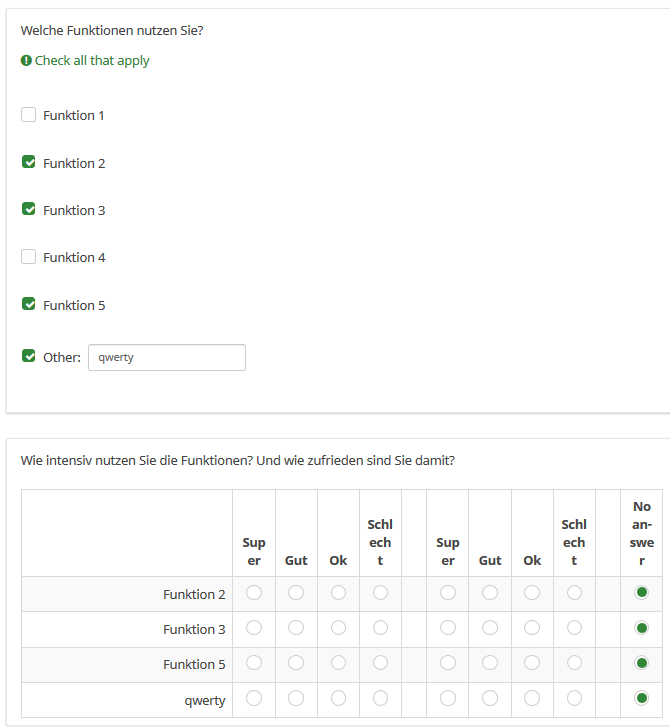The height and width of the screenshot is (727, 670).
Task: Choose first-scale Gut for Funktion 3 row
Action: 296,628
